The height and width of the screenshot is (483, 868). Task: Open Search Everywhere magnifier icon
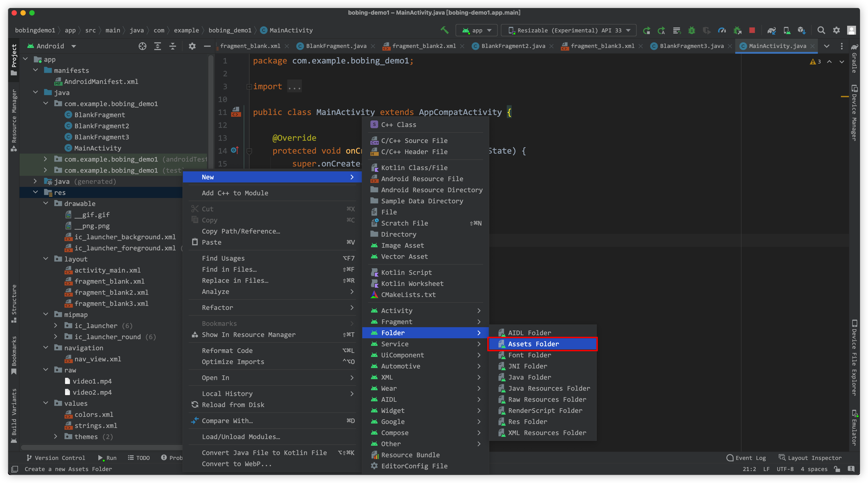[821, 30]
